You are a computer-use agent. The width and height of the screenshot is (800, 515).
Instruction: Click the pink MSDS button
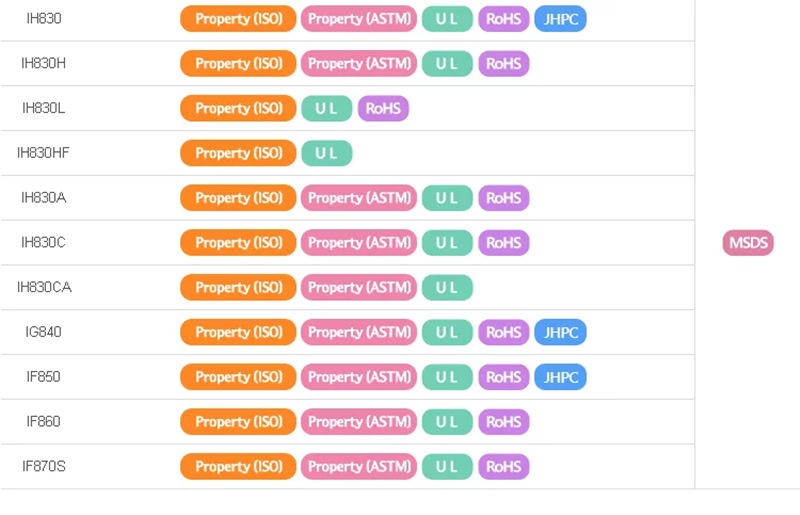(748, 243)
